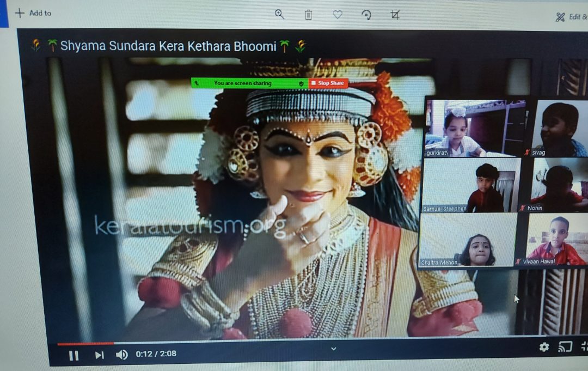The height and width of the screenshot is (371, 588).
Task: Rotate the photo with the rotate icon
Action: coord(366,15)
